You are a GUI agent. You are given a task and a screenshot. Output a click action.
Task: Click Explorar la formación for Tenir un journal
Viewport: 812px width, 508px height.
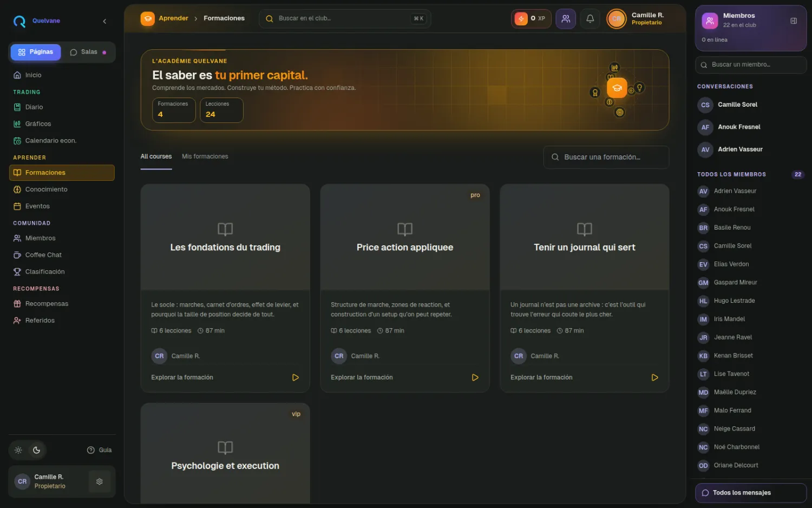pos(541,377)
